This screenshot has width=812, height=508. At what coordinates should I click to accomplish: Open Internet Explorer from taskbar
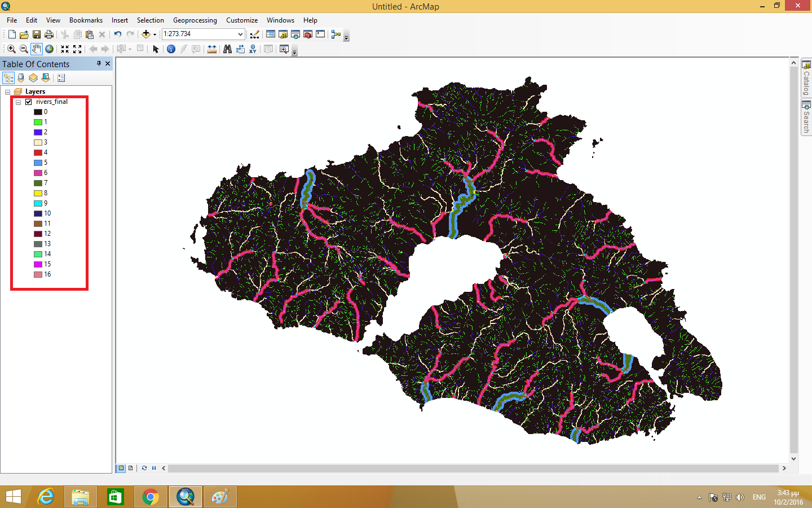[46, 497]
